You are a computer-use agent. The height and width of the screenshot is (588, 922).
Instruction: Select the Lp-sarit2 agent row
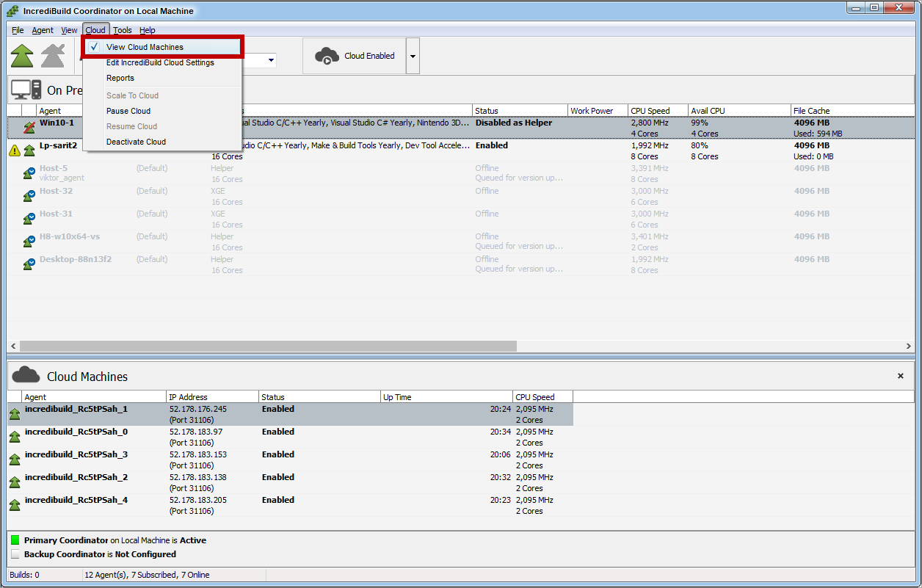[x=460, y=150]
